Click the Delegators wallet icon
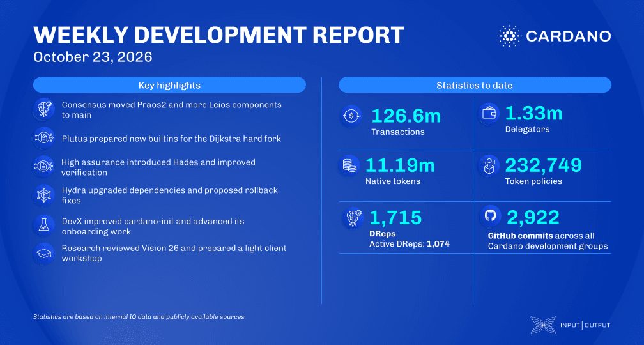The height and width of the screenshot is (345, 644). point(489,113)
